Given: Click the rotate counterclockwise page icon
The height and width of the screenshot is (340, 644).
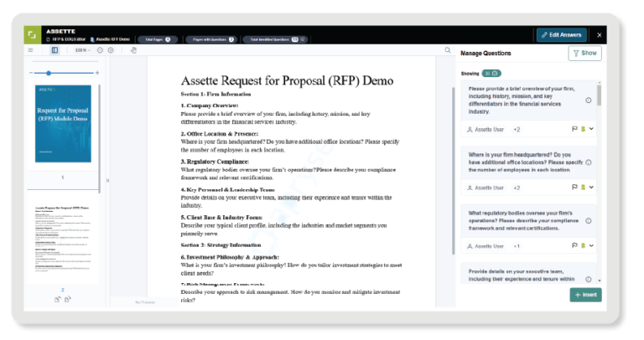Looking at the screenshot, I should pyautogui.click(x=58, y=300).
